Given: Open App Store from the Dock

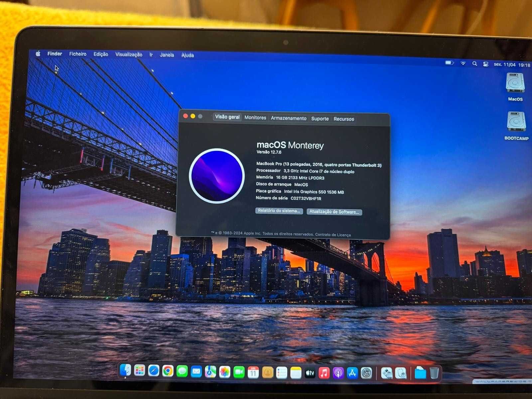Looking at the screenshot, I should point(352,373).
